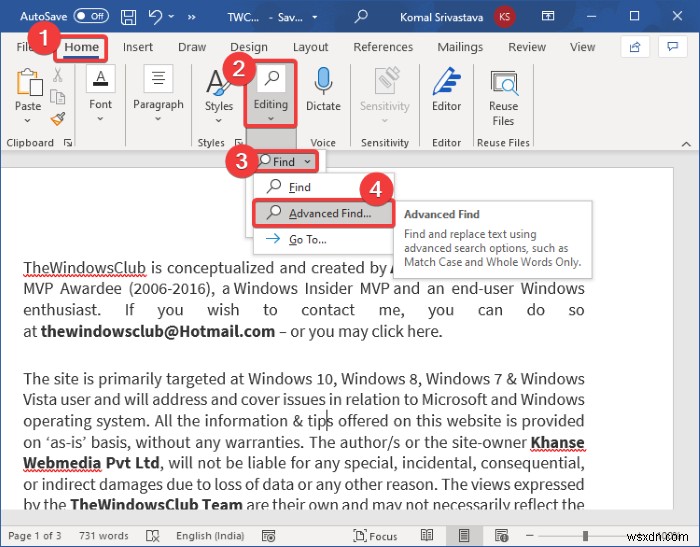
Task: Enable Focus mode
Action: (x=375, y=535)
